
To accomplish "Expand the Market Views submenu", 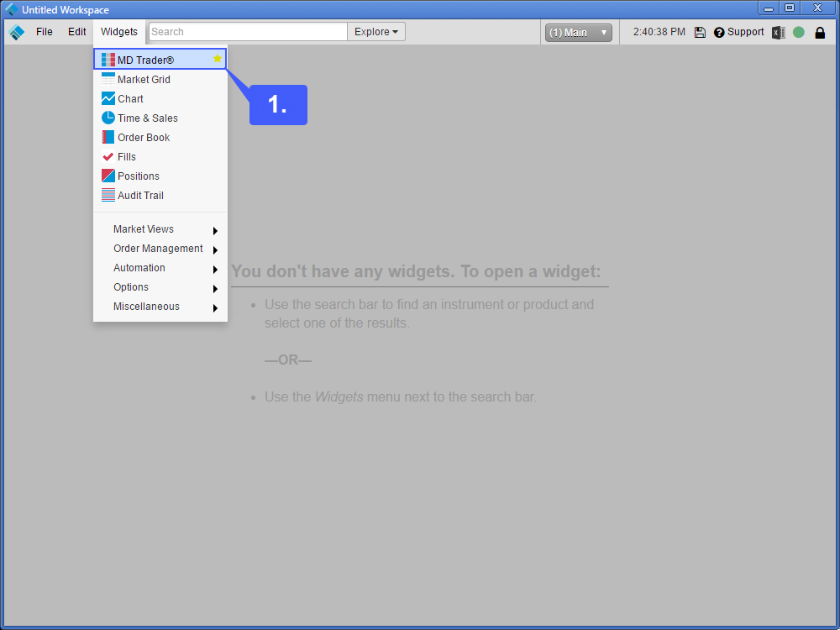I will tap(160, 229).
